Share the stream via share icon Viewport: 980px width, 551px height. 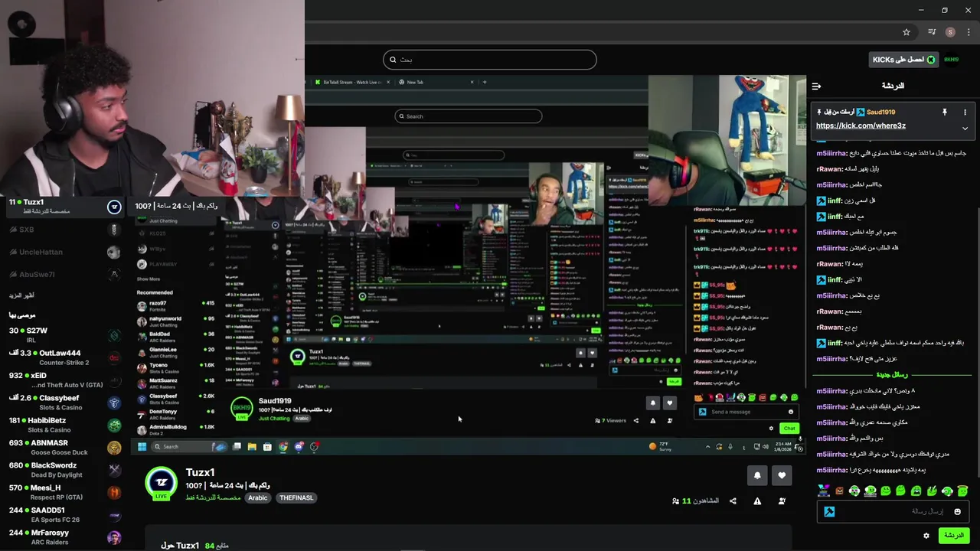[733, 501]
